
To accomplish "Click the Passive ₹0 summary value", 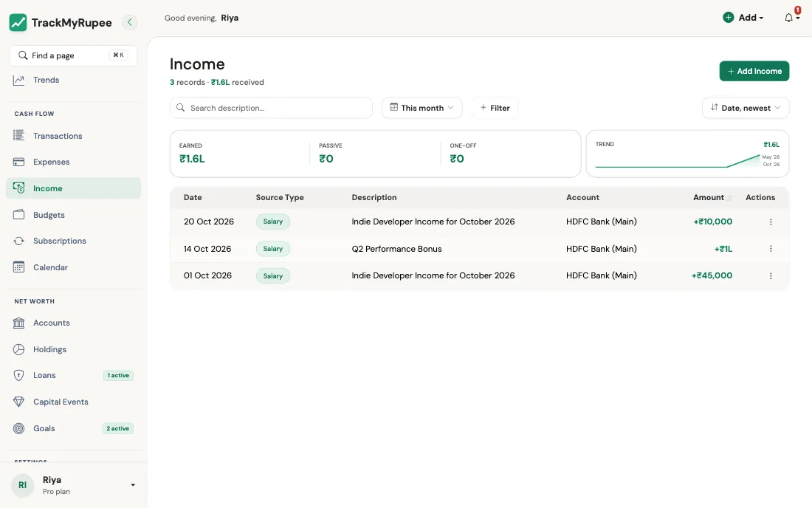I will pyautogui.click(x=326, y=159).
